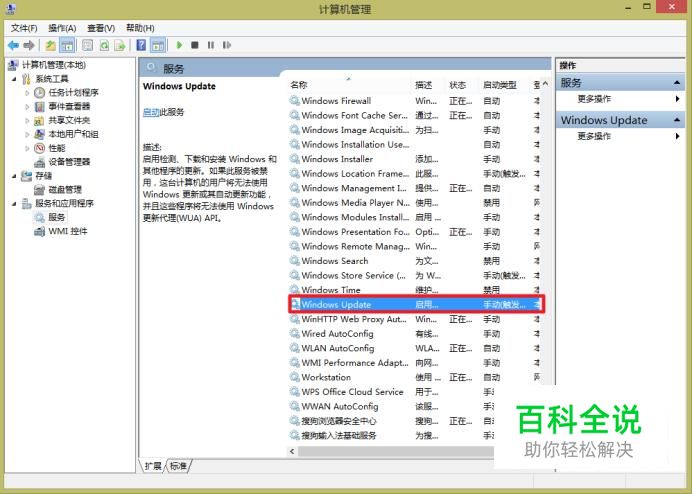Click the green Start Service play icon
This screenshot has height=494, width=692.
pos(179,45)
